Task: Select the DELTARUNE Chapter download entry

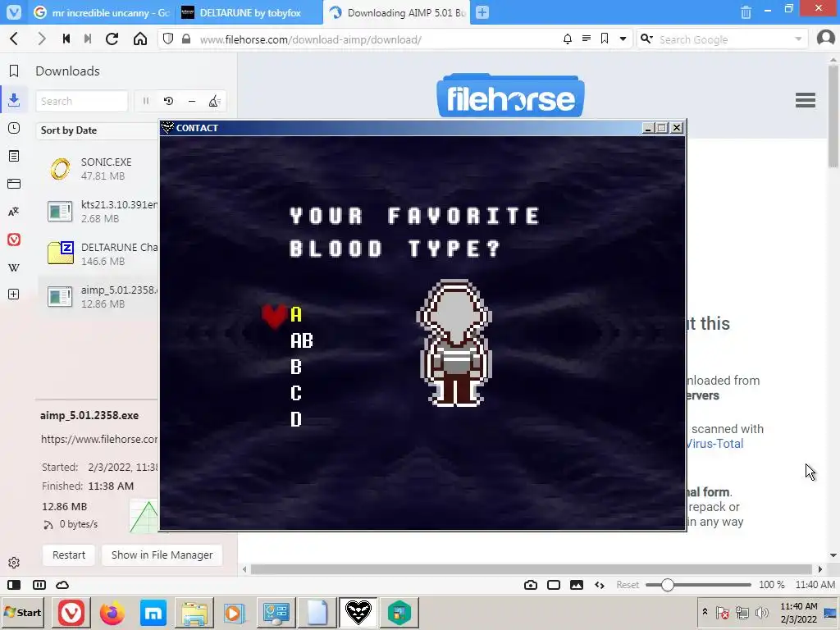Action: click(98, 254)
